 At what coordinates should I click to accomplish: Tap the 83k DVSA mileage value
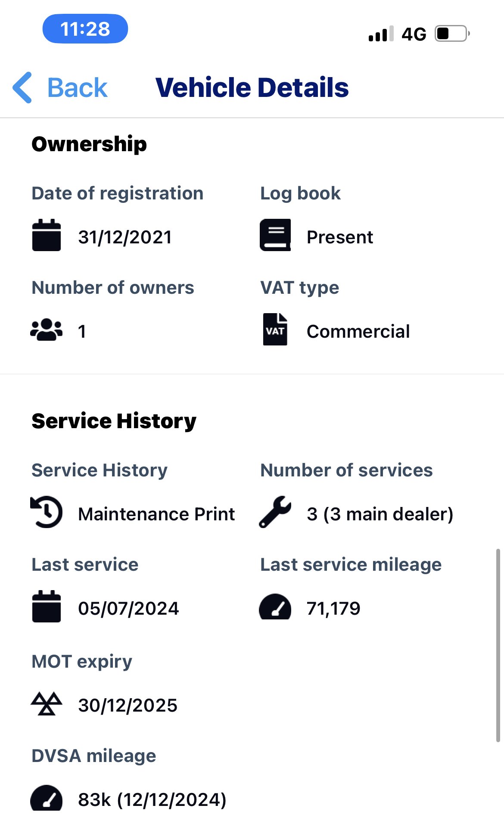pyautogui.click(x=152, y=800)
